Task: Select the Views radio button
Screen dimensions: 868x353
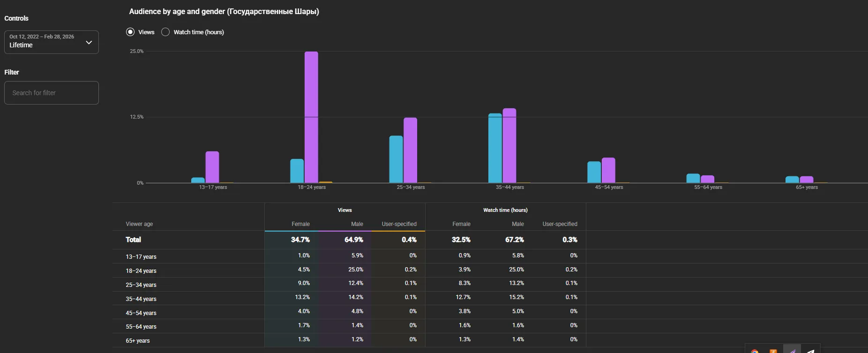Action: click(130, 32)
